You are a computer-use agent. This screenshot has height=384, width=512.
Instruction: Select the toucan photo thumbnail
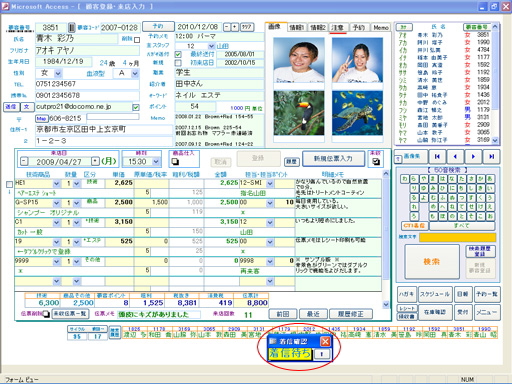pyautogui.click(x=299, y=113)
